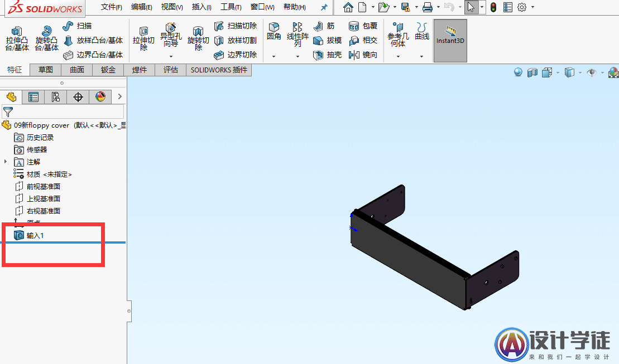Image resolution: width=619 pixels, height=364 pixels.
Task: Click the Open file icon
Action: coord(383,7)
